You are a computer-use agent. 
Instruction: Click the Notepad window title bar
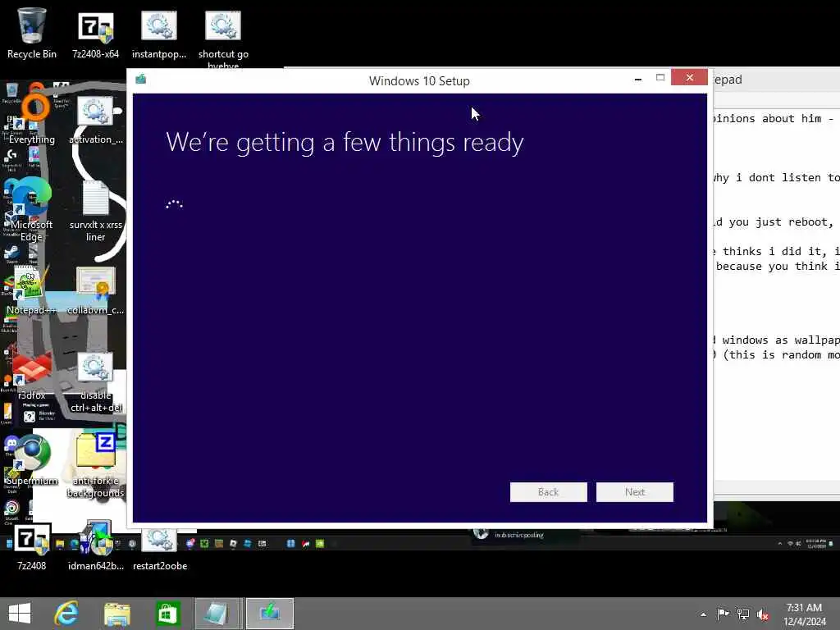[777, 80]
